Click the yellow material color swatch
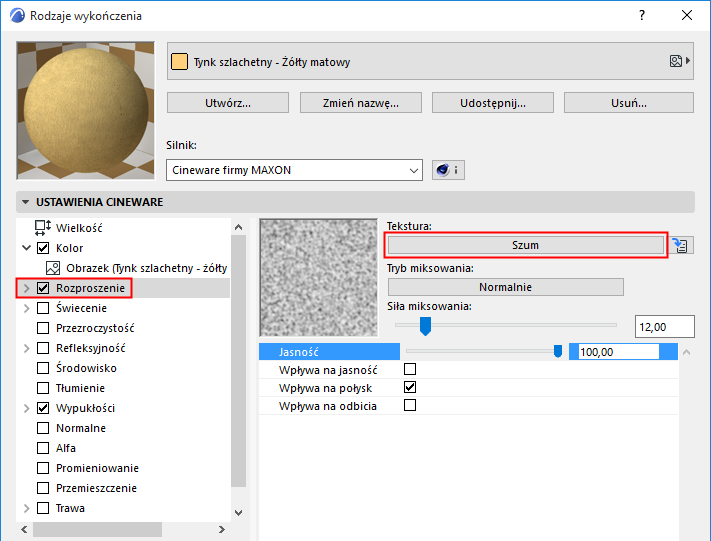Screen dimensions: 711x541 tap(179, 62)
